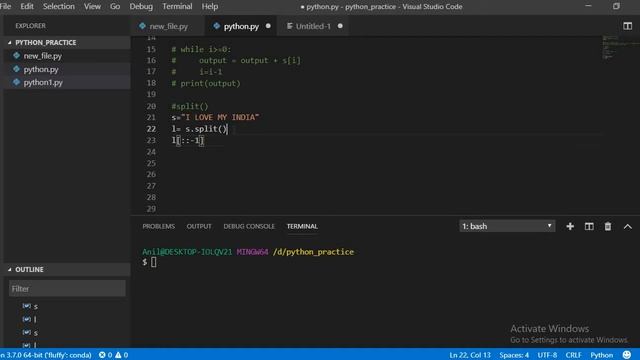The width and height of the screenshot is (640, 360).
Task: Click line number 23 in gutter
Action: tap(151, 140)
